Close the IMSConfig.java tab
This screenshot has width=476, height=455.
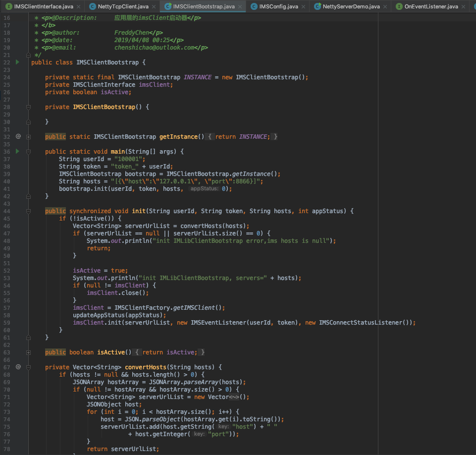click(x=304, y=6)
